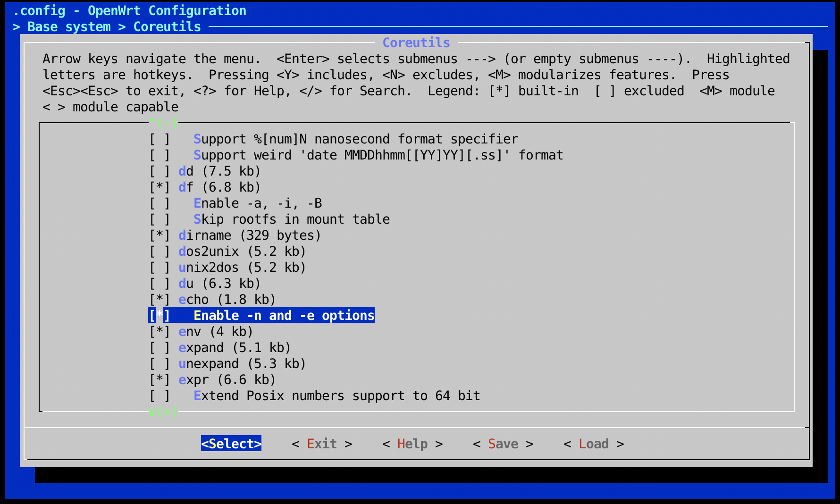Select the 'unexpand (5.3 kb)' label

[x=242, y=364]
